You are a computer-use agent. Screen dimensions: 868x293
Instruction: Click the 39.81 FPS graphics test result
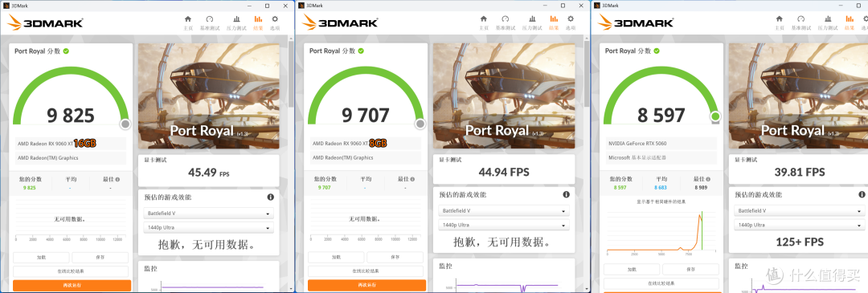pos(800,173)
